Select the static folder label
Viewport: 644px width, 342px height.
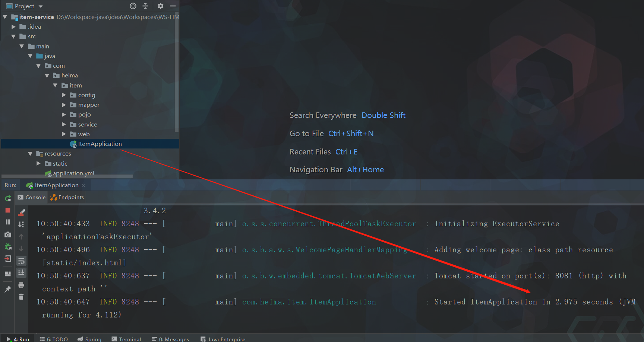(x=60, y=163)
